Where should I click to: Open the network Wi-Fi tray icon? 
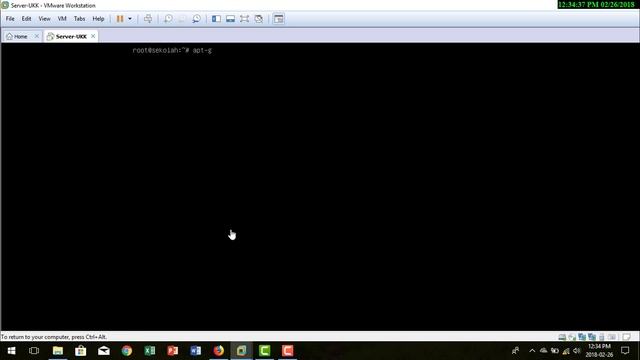[566, 351]
